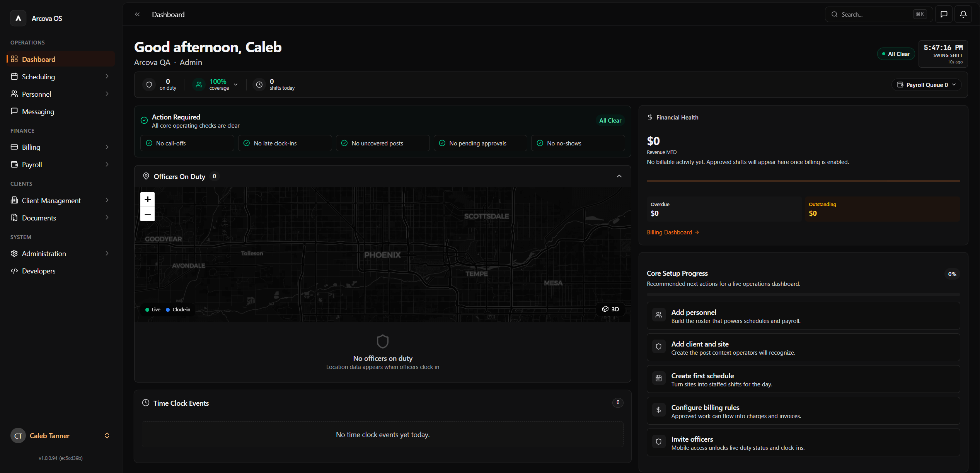The height and width of the screenshot is (473, 980).
Task: Toggle the Clock-in legend indicator
Action: pos(178,310)
